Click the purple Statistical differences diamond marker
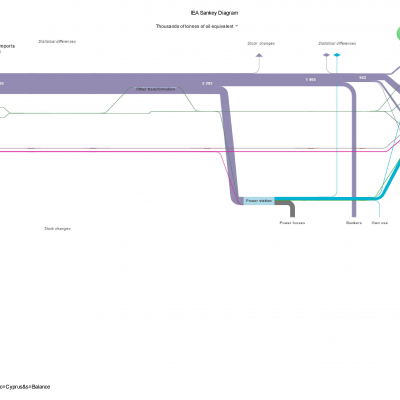This screenshot has width=400, height=400. [x=326, y=55]
